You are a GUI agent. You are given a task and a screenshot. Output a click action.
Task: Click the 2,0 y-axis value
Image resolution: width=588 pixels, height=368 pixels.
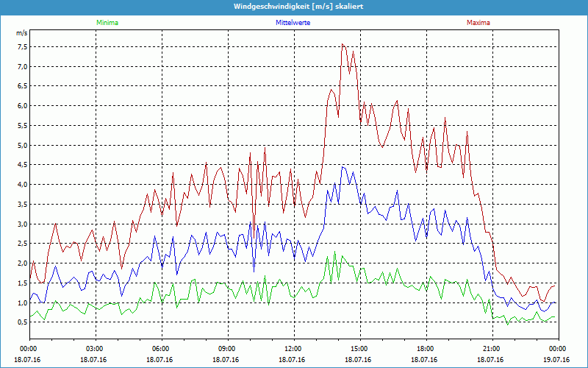[x=23, y=263]
